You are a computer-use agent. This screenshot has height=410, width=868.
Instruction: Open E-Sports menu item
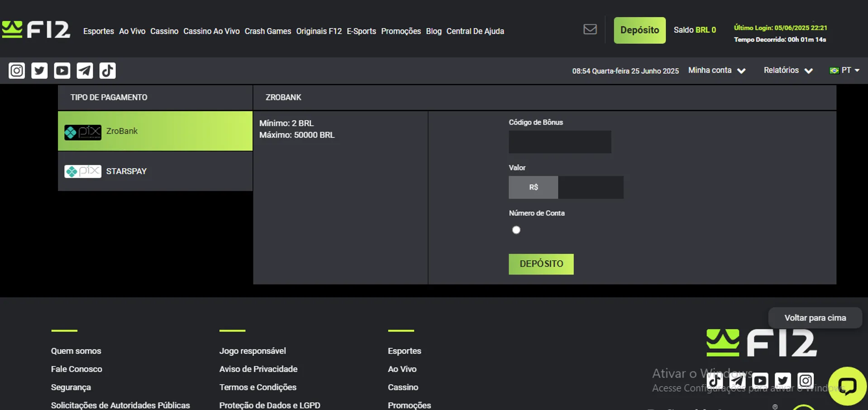(362, 31)
